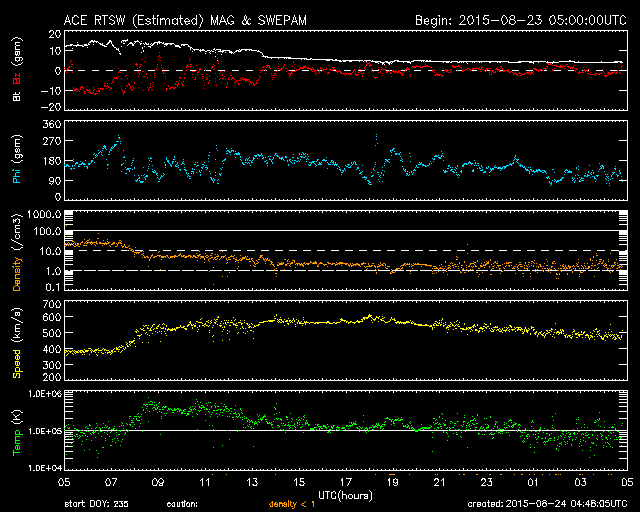Select the red Bz axis label
The height and width of the screenshot is (512, 640).
tap(16, 79)
